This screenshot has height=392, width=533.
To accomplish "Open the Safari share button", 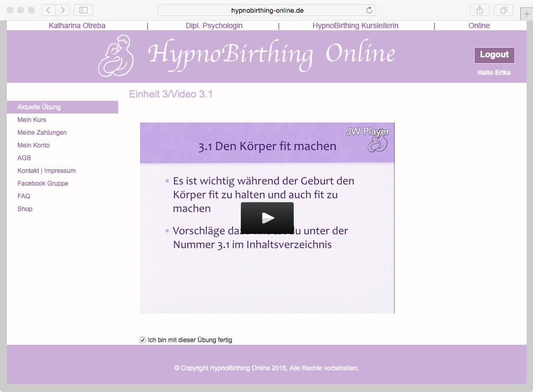I will click(479, 10).
